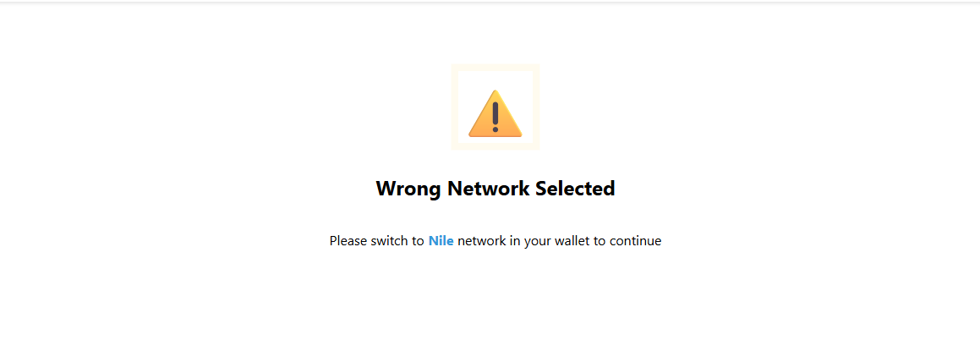This screenshot has width=980, height=351.
Task: Click the pale cream frame around warning icon
Action: (x=495, y=107)
